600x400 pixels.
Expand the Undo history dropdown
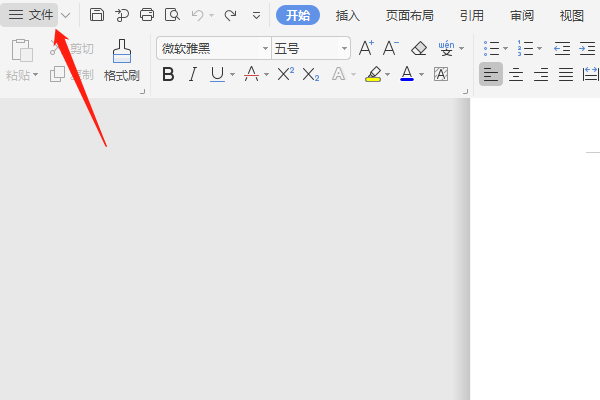click(212, 16)
